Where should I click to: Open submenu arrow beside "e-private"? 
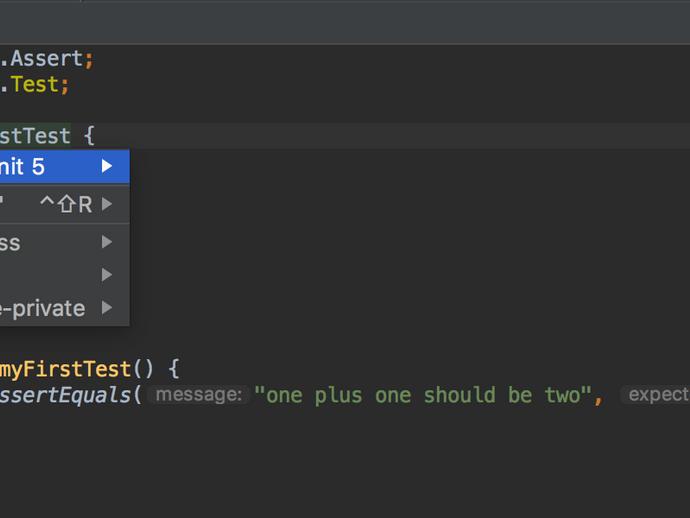(106, 307)
